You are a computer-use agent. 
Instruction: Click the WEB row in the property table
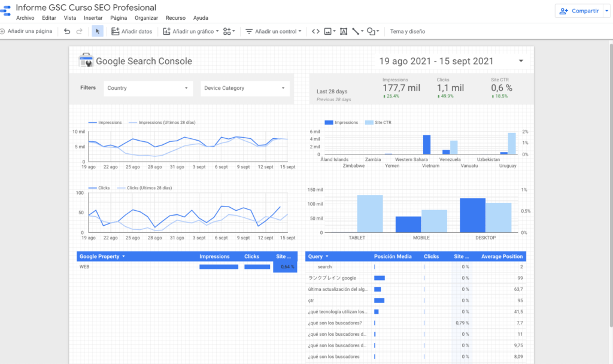point(187,267)
